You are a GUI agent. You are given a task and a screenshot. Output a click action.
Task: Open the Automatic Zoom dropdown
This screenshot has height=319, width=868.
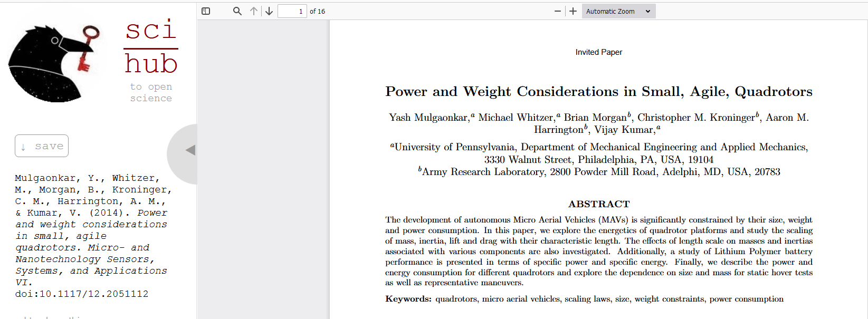coord(618,11)
